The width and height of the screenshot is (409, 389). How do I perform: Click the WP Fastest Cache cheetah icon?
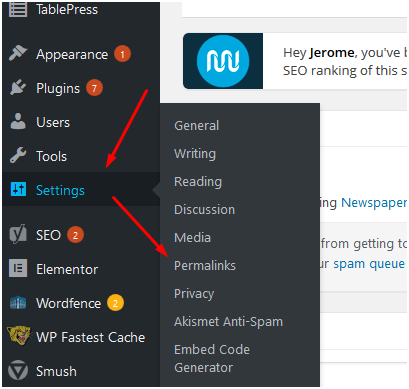coord(19,335)
